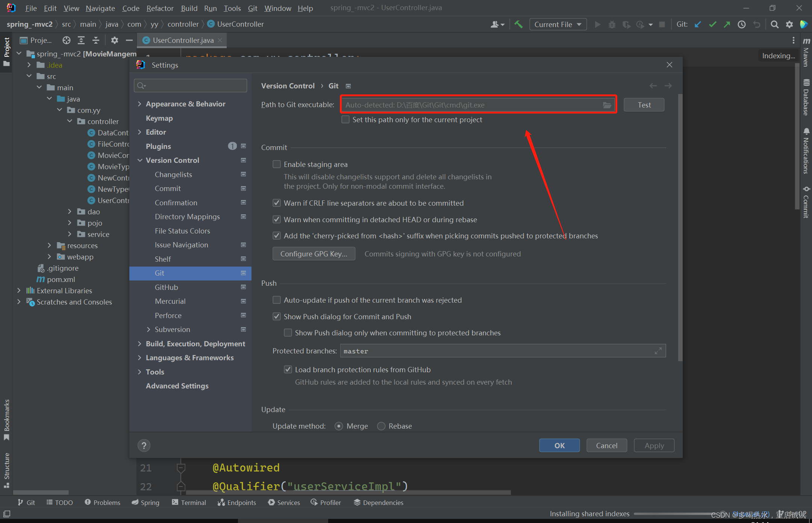Click the Project tree horizontal scrollbar

pos(41,492)
